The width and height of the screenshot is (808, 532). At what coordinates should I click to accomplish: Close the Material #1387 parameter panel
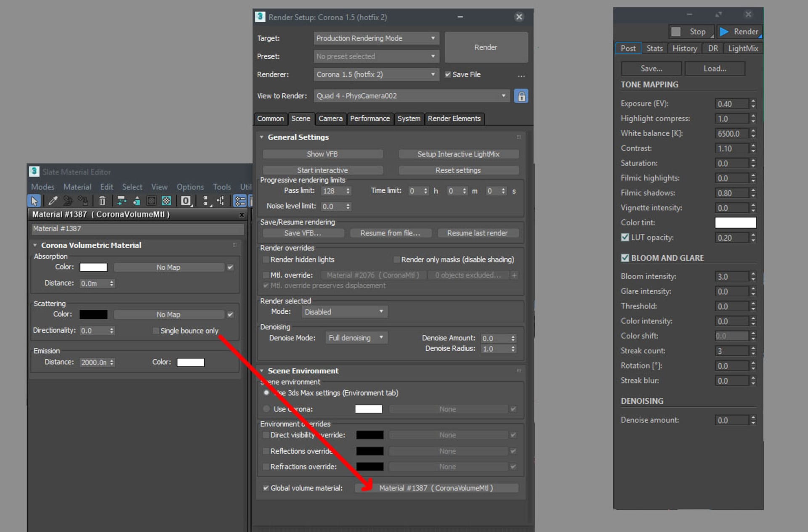pyautogui.click(x=242, y=214)
